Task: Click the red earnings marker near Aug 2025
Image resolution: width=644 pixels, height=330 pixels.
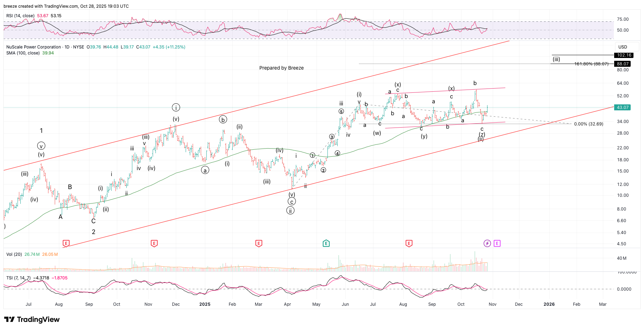Action: [409, 243]
